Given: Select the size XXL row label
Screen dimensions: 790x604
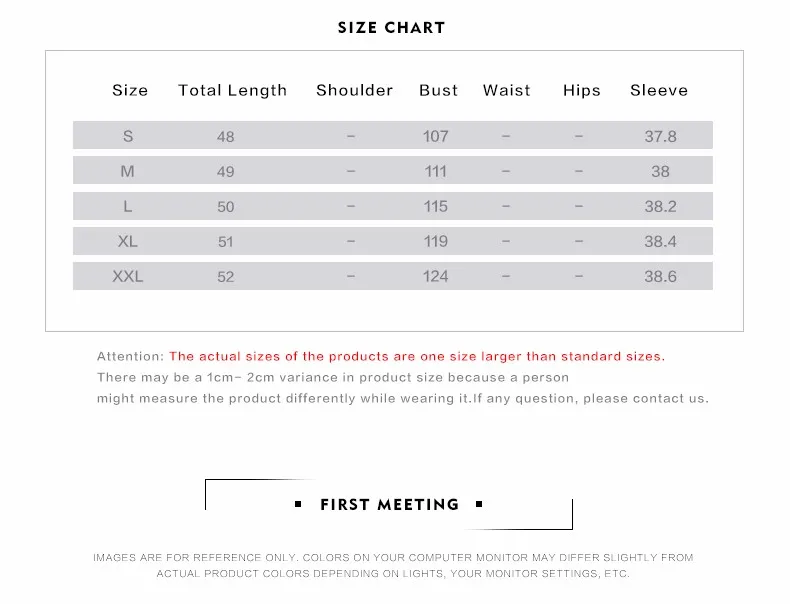Looking at the screenshot, I should 127,277.
